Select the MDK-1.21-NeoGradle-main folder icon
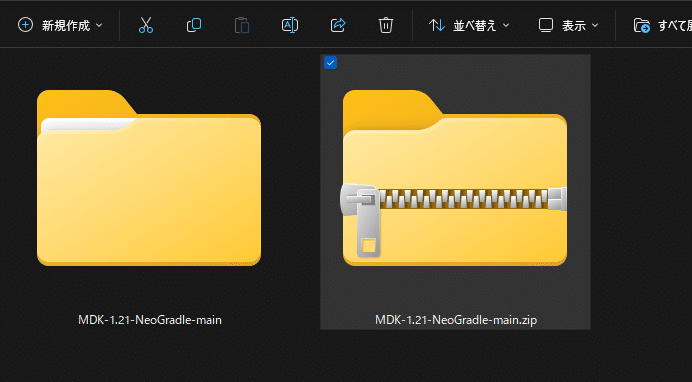 tap(149, 177)
